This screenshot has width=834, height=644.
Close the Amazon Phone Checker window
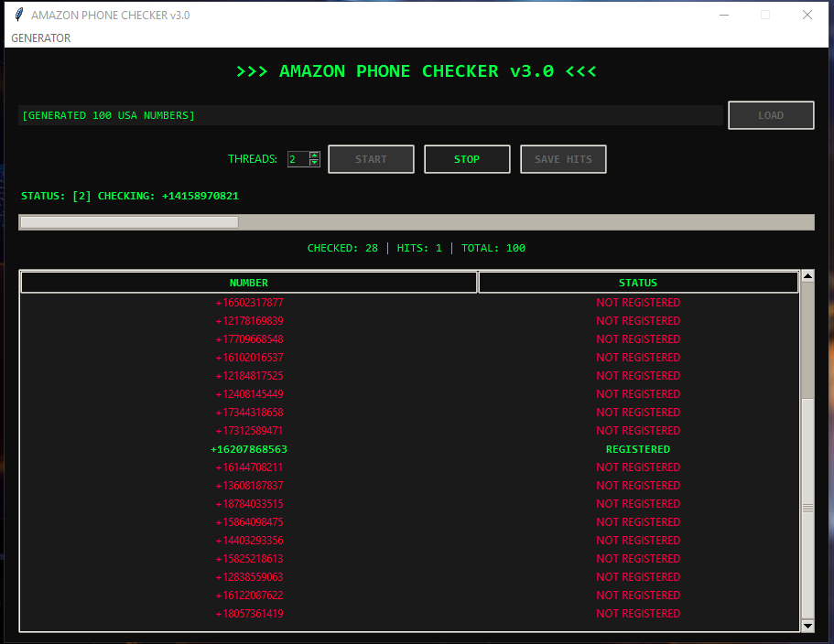(x=807, y=15)
